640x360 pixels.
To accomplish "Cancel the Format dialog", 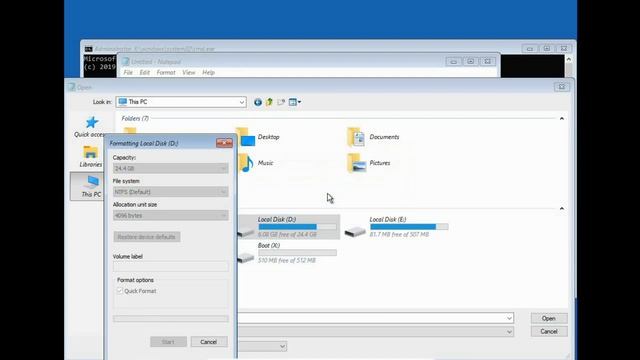I will point(209,342).
